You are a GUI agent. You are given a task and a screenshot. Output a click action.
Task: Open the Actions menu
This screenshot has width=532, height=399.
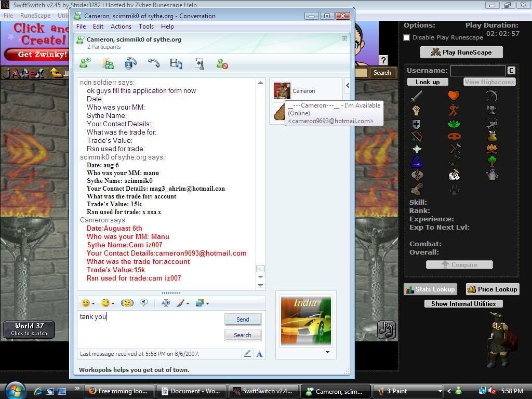[x=121, y=26]
